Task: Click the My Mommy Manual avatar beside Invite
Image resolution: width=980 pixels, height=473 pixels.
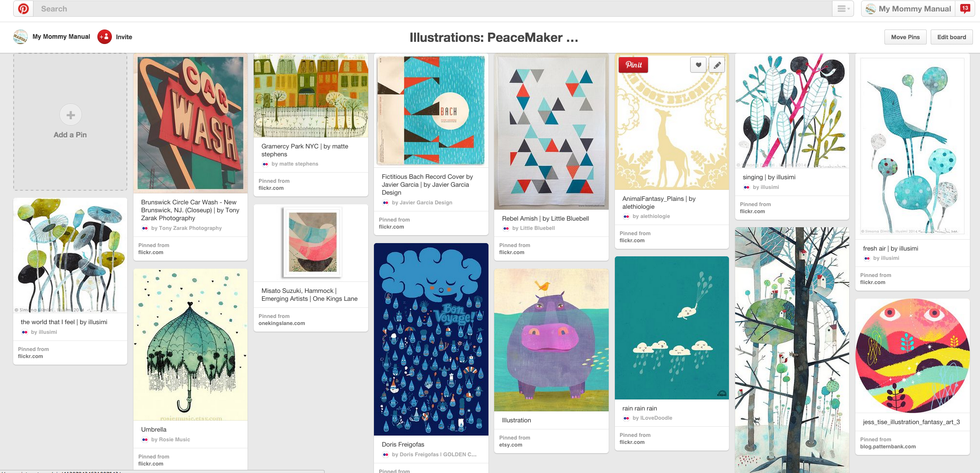Action: [20, 37]
